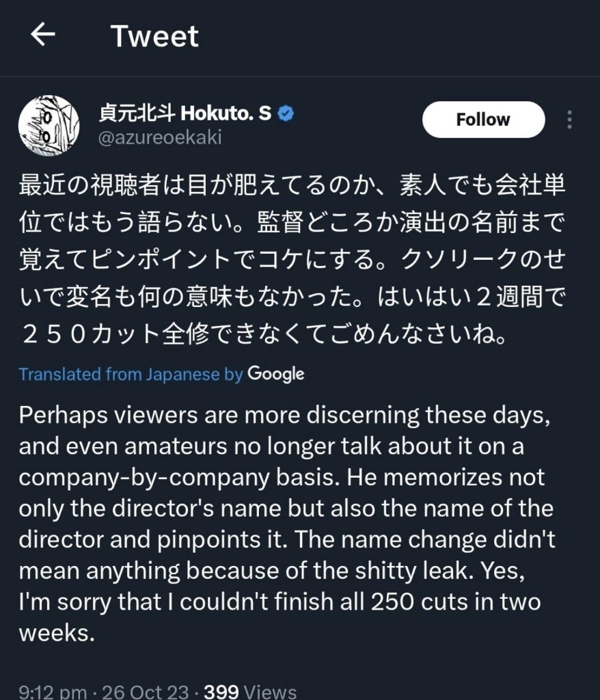
Task: Click the 26 Oct 23 date
Action: [x=145, y=692]
